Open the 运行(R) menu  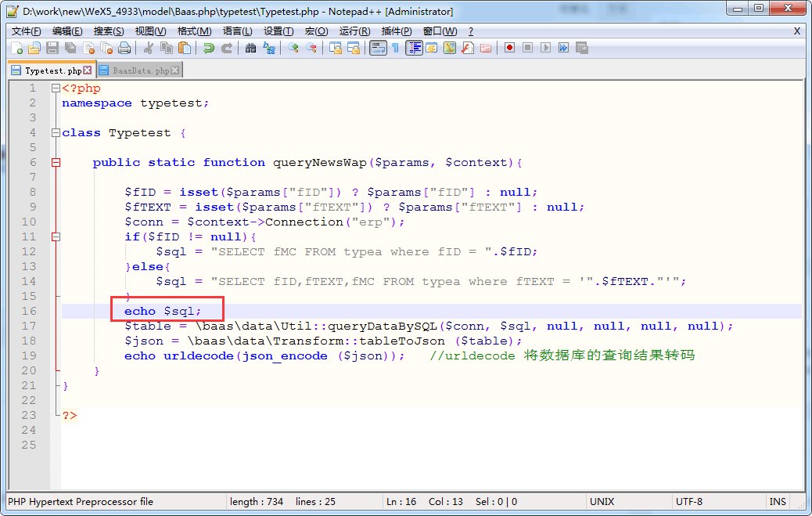[354, 31]
